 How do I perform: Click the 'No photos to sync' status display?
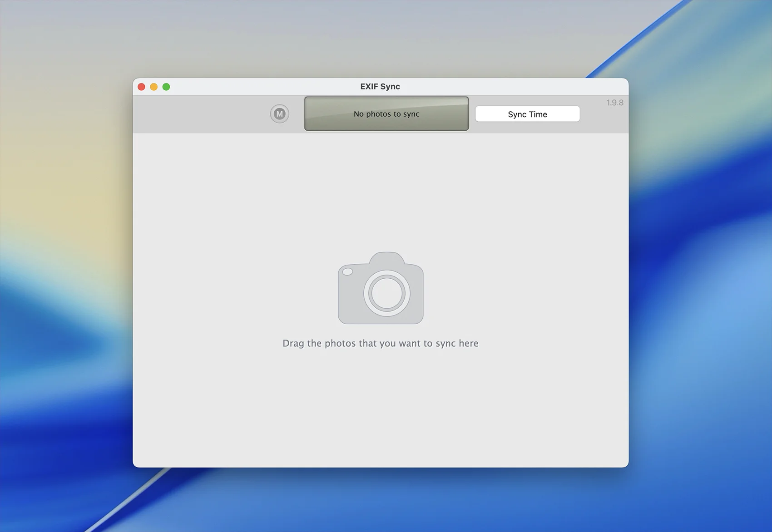tap(386, 114)
